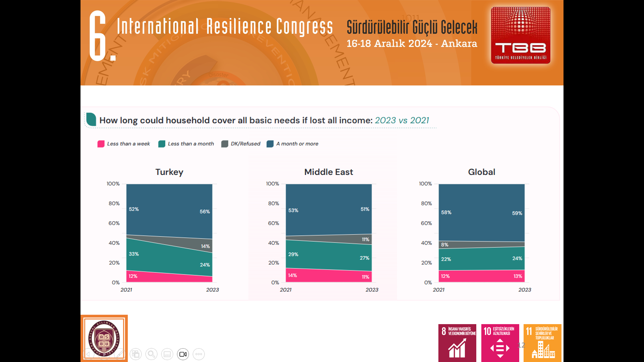This screenshot has width=644, height=362.
Task: Click '53%' value in Middle East chart
Action: (x=293, y=210)
